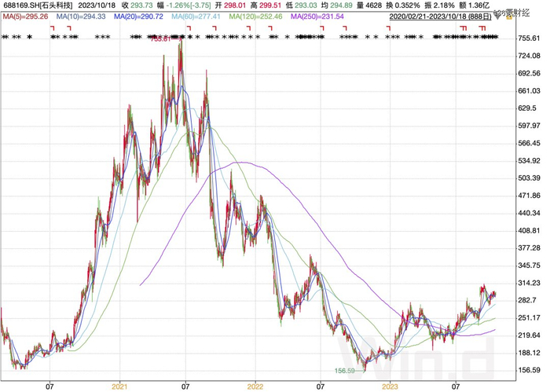The image size is (550, 392).
Task: Click the turnover amount 1.36亿
Action: pyautogui.click(x=478, y=5)
